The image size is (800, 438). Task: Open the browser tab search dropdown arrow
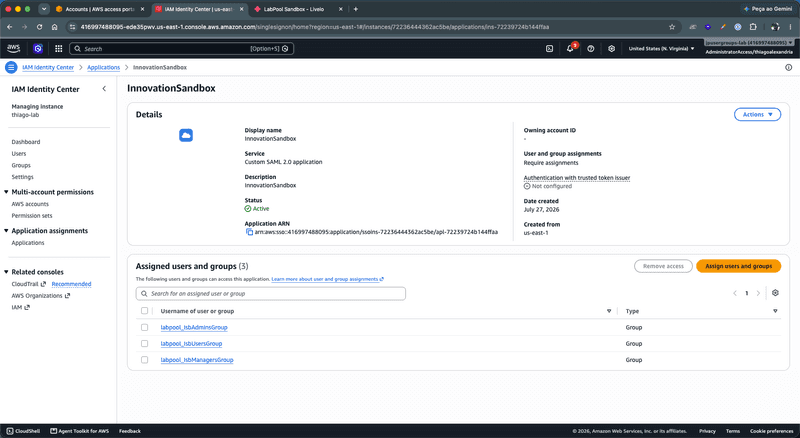44,9
